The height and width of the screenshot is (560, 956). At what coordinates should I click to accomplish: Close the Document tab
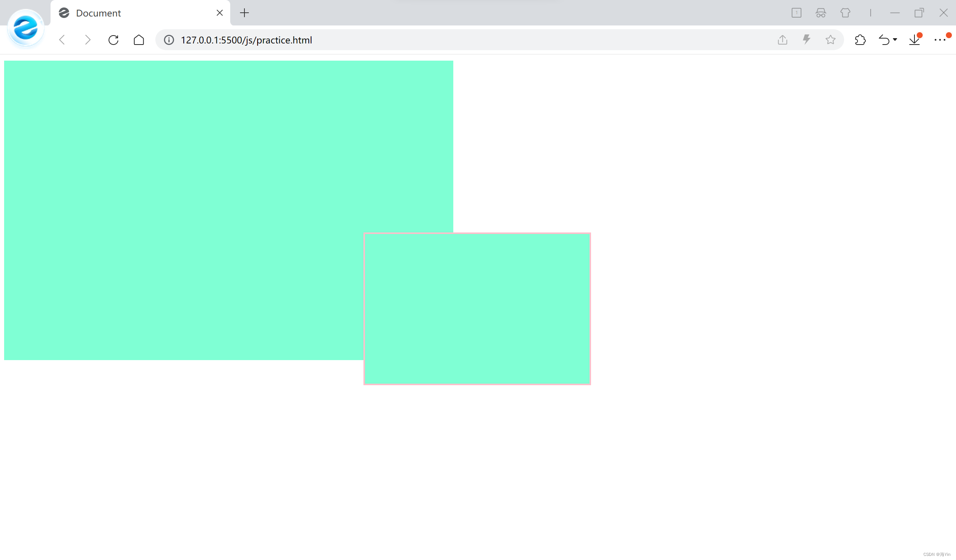pyautogui.click(x=220, y=13)
